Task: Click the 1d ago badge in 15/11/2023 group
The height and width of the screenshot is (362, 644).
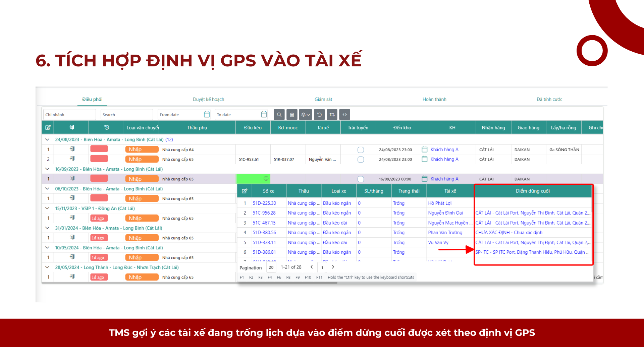Action: click(x=99, y=218)
